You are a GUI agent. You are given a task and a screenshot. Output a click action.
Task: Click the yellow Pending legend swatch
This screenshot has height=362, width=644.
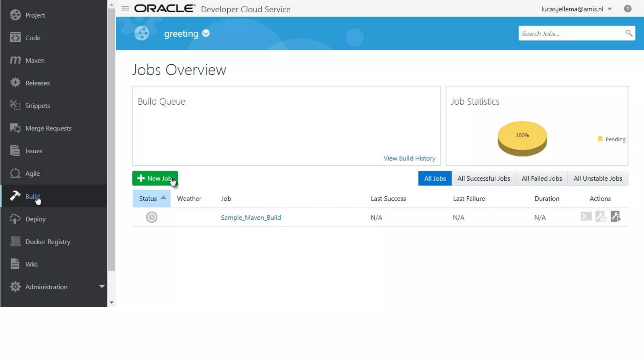600,139
